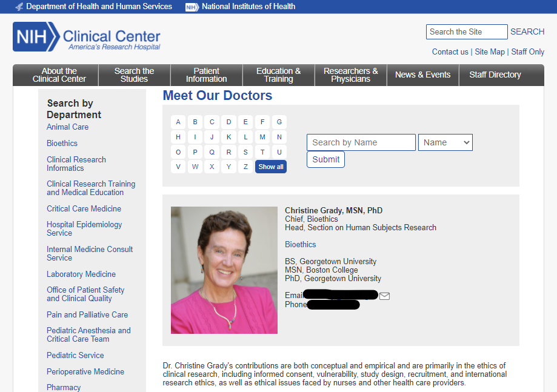The height and width of the screenshot is (392, 557).
Task: Open Education & Training menu
Action: 279,75
